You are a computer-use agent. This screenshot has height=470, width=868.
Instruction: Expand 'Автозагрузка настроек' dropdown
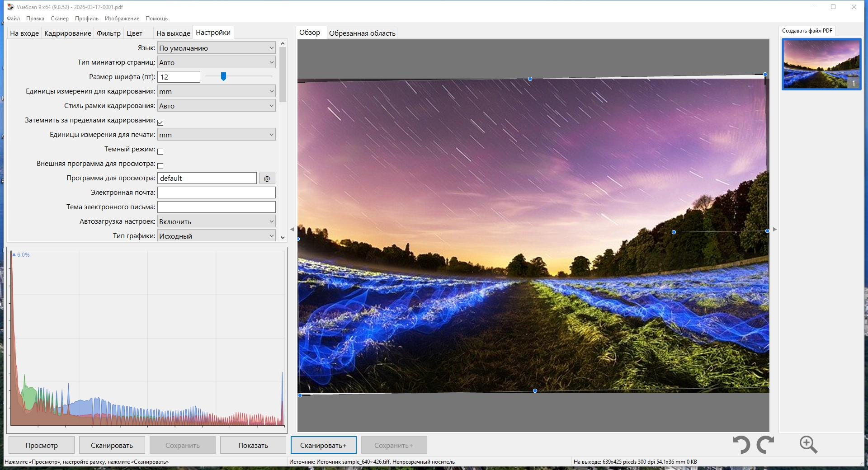[x=216, y=221]
